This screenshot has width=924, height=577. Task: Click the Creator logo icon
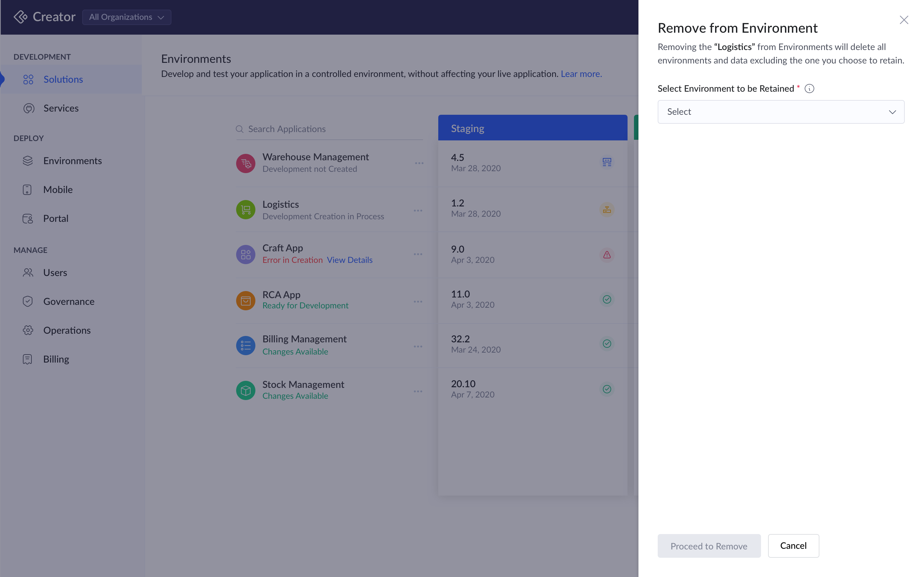pyautogui.click(x=20, y=17)
